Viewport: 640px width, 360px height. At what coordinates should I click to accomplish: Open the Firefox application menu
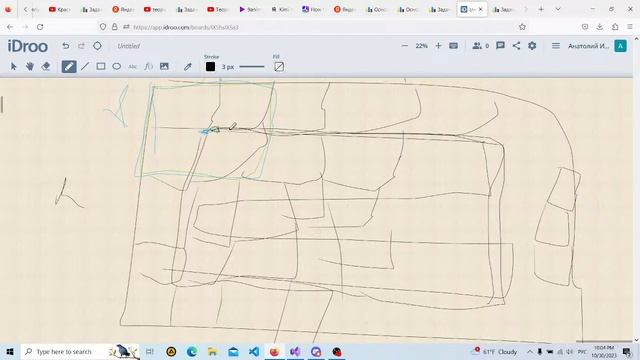tap(630, 27)
